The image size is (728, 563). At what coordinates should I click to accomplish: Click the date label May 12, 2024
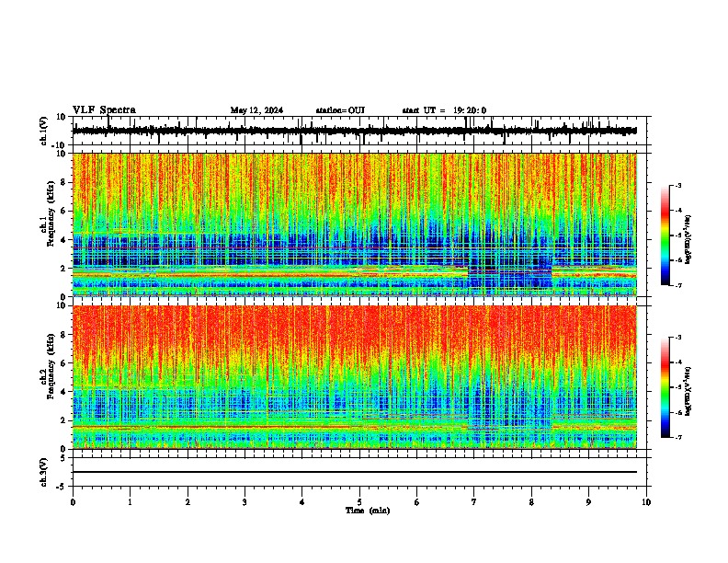tap(256, 110)
